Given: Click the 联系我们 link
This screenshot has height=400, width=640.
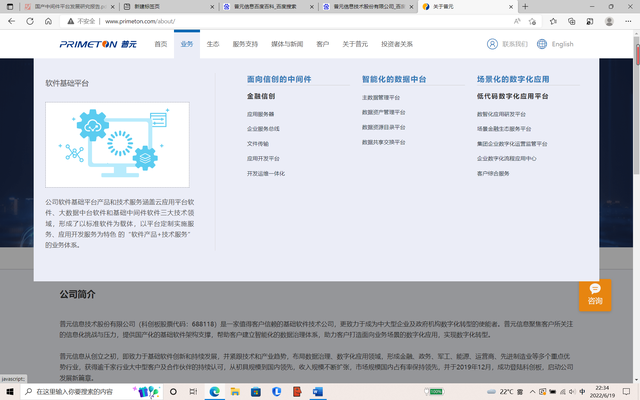Looking at the screenshot, I should pyautogui.click(x=515, y=44).
